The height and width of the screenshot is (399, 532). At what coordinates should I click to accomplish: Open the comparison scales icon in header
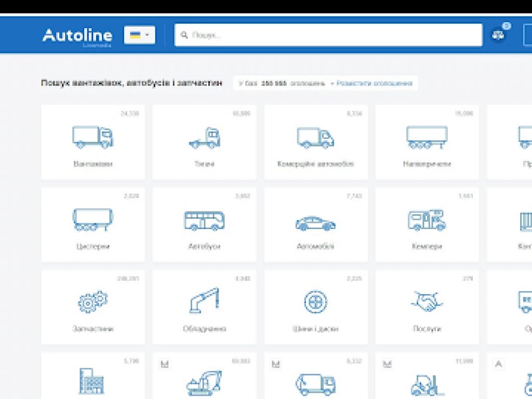point(499,35)
